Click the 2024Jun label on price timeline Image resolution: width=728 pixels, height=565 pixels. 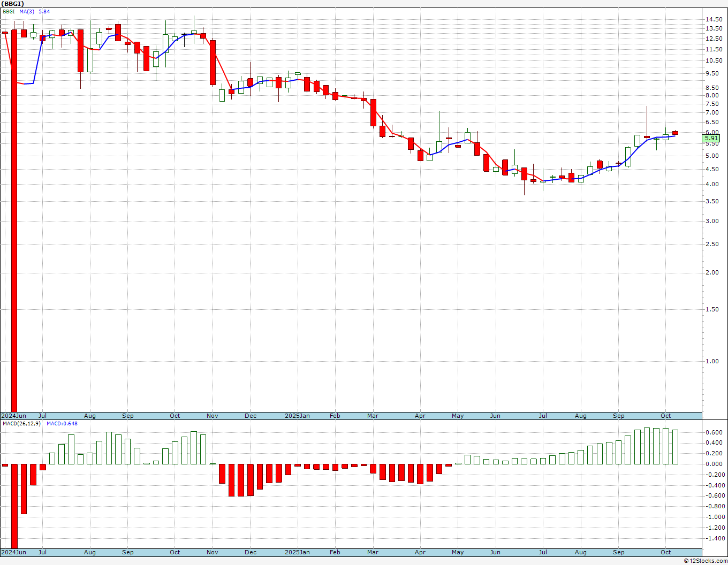[x=13, y=416]
